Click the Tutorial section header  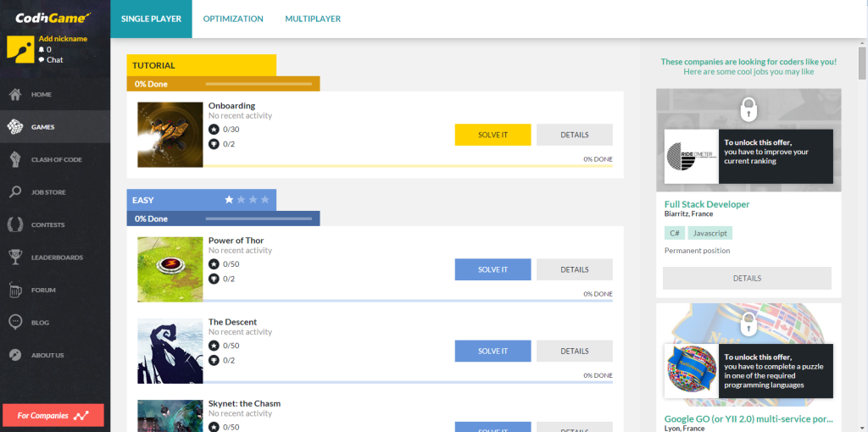tap(202, 65)
